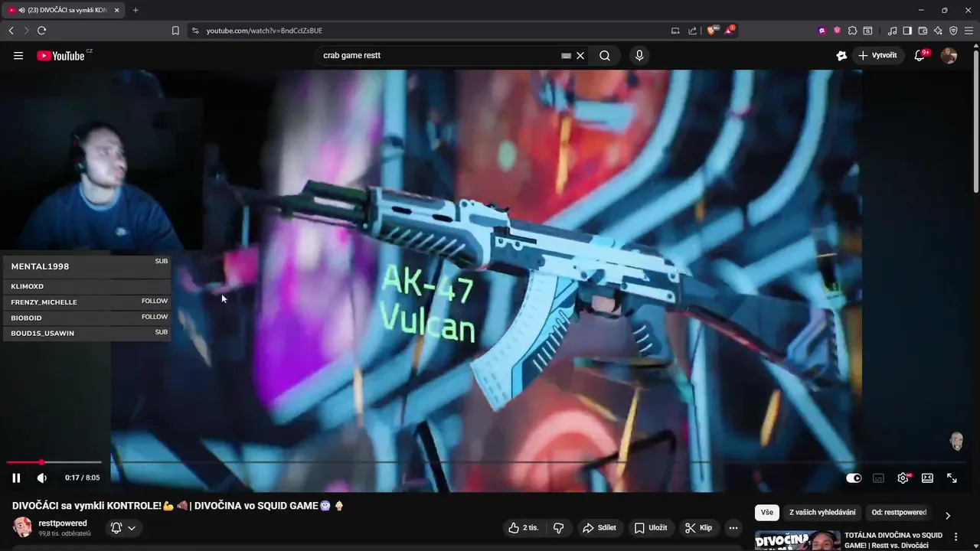Click the magnifier search button
This screenshot has height=551, width=980.
[x=605, y=55]
